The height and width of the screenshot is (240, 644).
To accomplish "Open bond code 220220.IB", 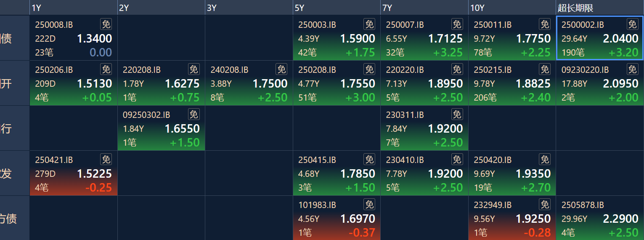I will [x=405, y=70].
